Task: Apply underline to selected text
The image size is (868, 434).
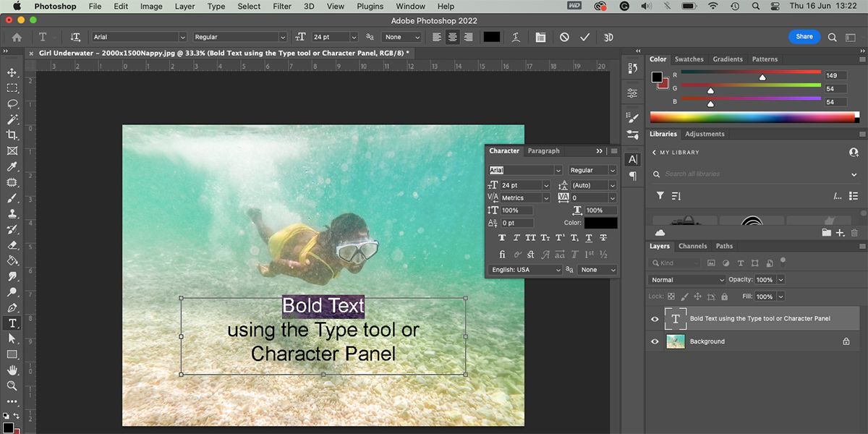Action: tap(589, 237)
